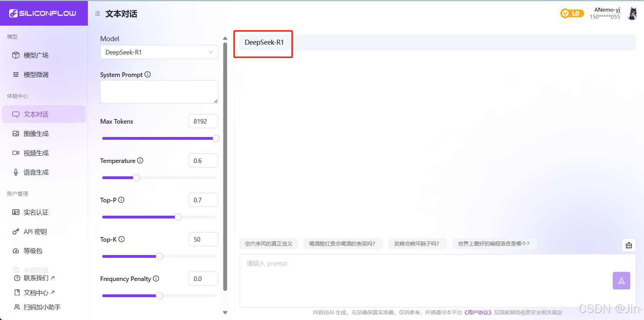Go to 语音生成 page
Screen dimensions: 644x320
(44, 172)
